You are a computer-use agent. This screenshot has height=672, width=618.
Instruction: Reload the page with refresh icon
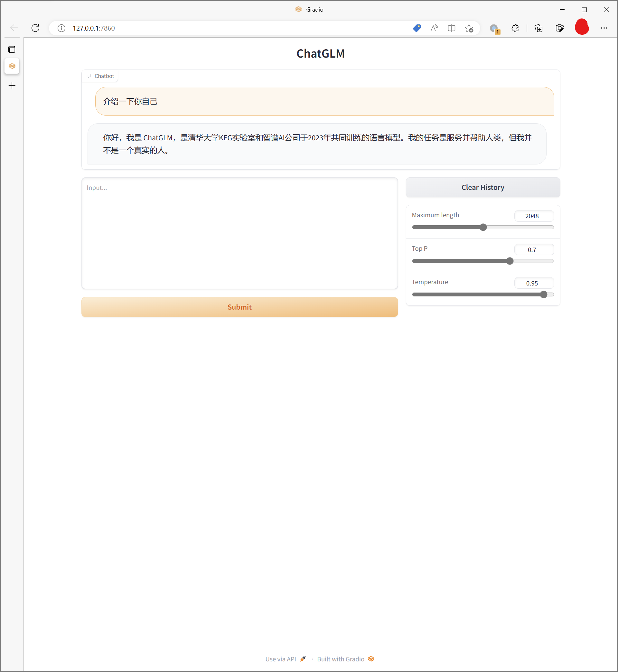point(35,28)
